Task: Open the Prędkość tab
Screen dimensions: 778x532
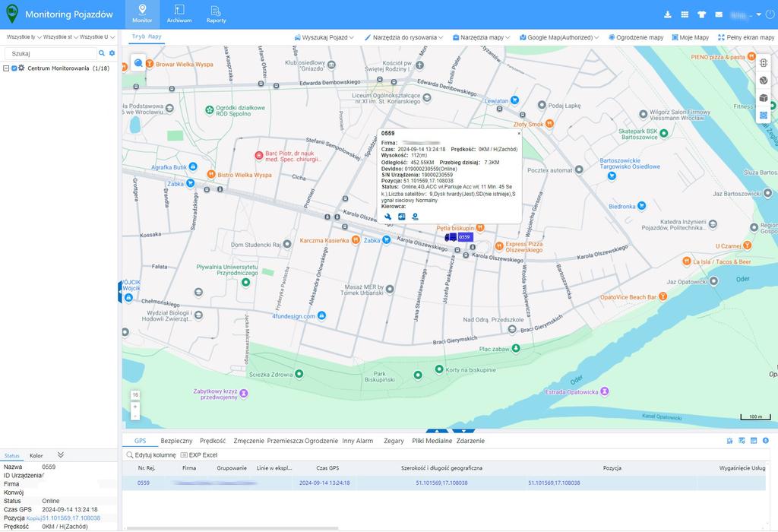Action: coord(213,441)
